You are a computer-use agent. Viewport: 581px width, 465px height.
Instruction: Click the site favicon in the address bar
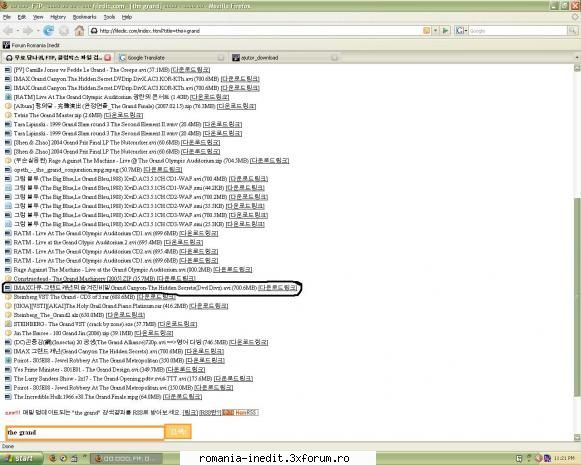(94, 31)
